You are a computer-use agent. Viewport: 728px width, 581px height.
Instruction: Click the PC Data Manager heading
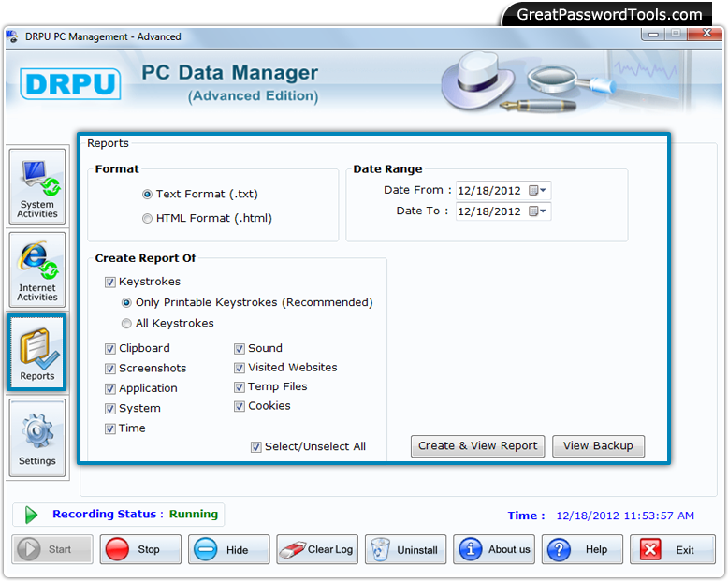click(x=230, y=73)
